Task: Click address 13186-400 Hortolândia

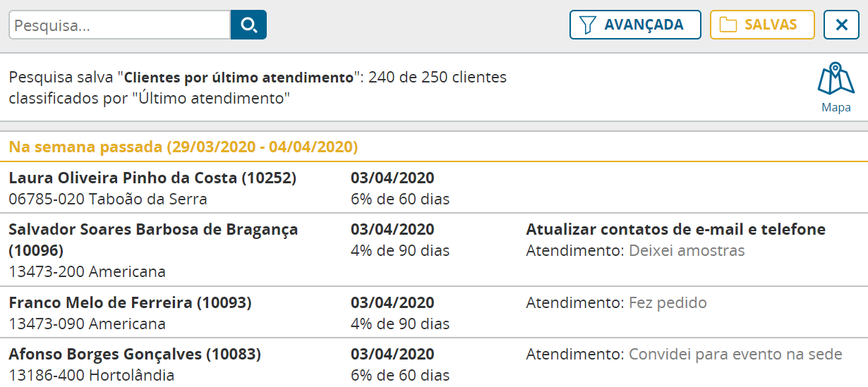Action: click(91, 376)
